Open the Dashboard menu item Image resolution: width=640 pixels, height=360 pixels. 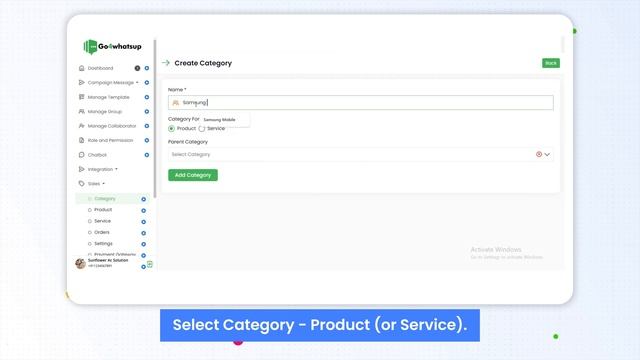tap(100, 68)
